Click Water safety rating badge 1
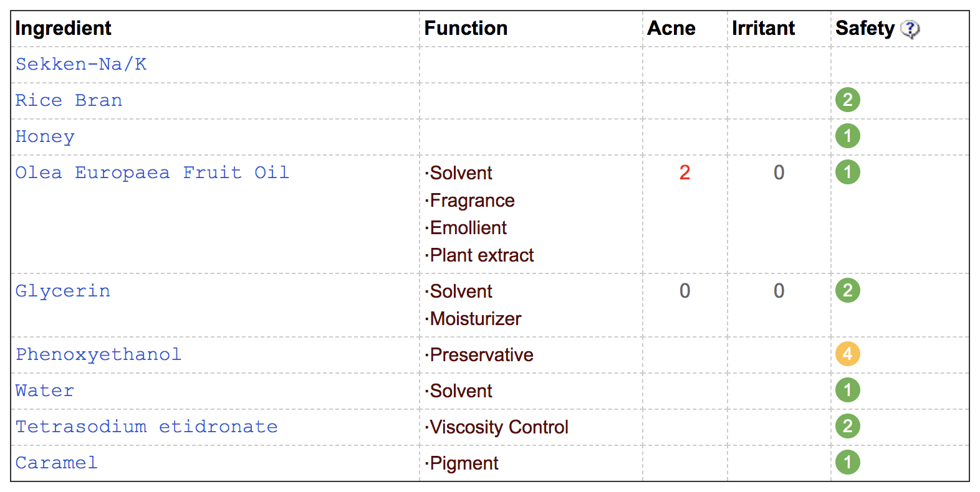Screen dimensions: 980x492 pos(848,390)
